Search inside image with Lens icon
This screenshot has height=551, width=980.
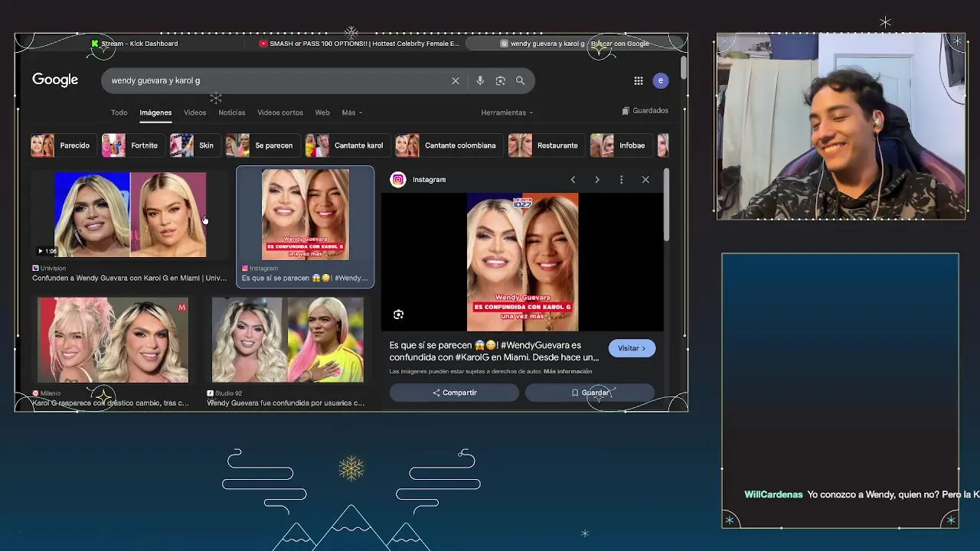click(398, 315)
